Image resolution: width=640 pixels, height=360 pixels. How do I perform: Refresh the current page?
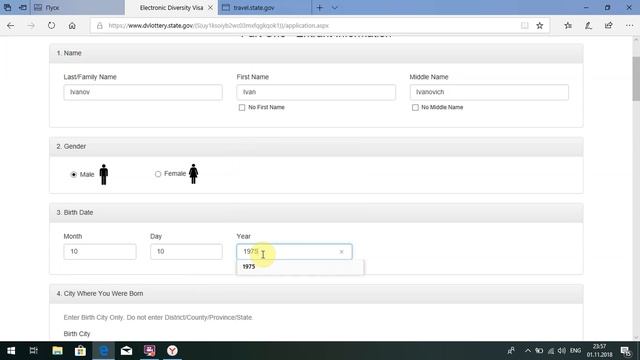click(51, 25)
